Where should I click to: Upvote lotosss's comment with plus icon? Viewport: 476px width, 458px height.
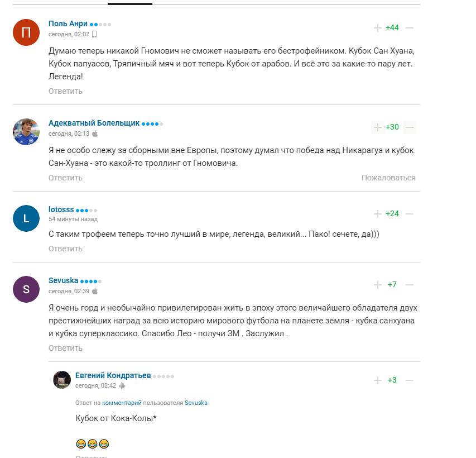(378, 214)
